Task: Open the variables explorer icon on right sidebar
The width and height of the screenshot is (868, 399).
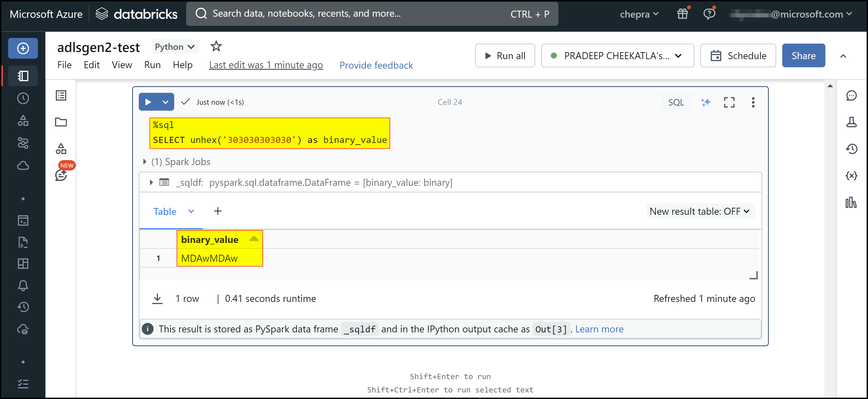Action: pos(851,175)
